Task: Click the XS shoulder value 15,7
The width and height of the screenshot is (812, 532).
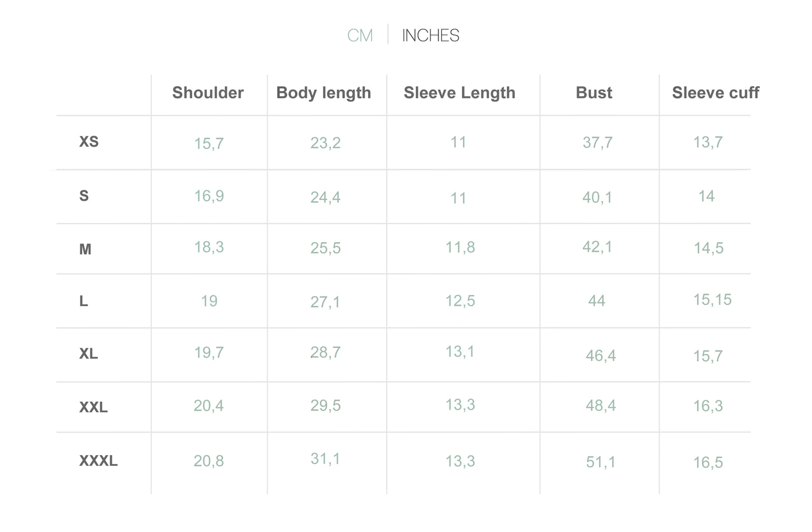Action: tap(209, 144)
